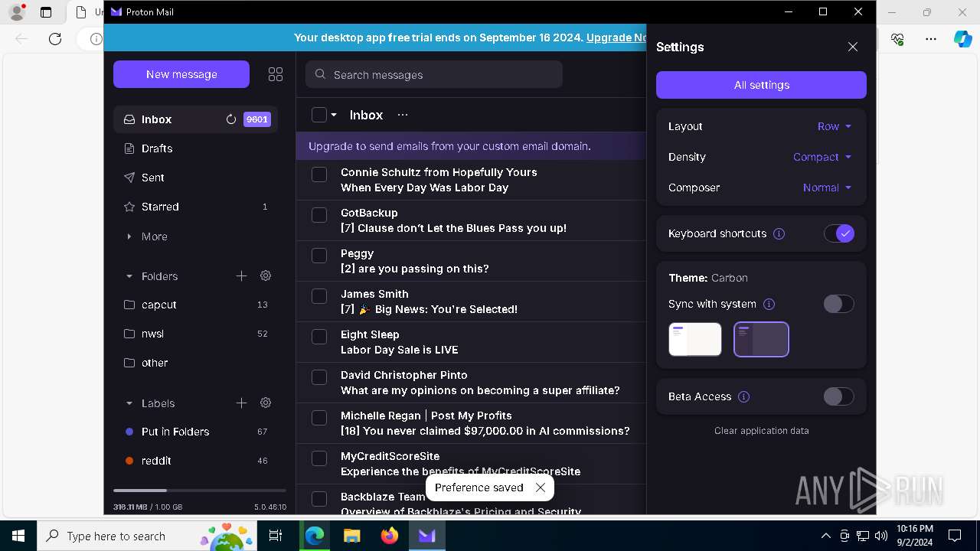Open Windows Start menu
Screen dimensions: 980x551
coord(18,536)
